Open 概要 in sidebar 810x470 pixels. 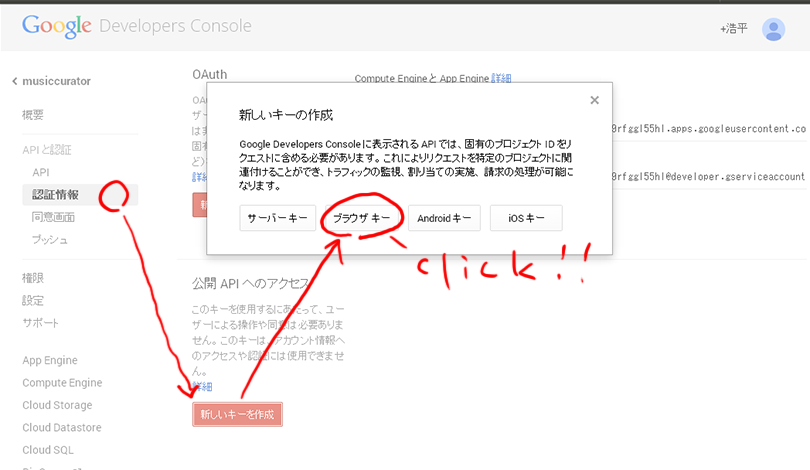pos(33,115)
